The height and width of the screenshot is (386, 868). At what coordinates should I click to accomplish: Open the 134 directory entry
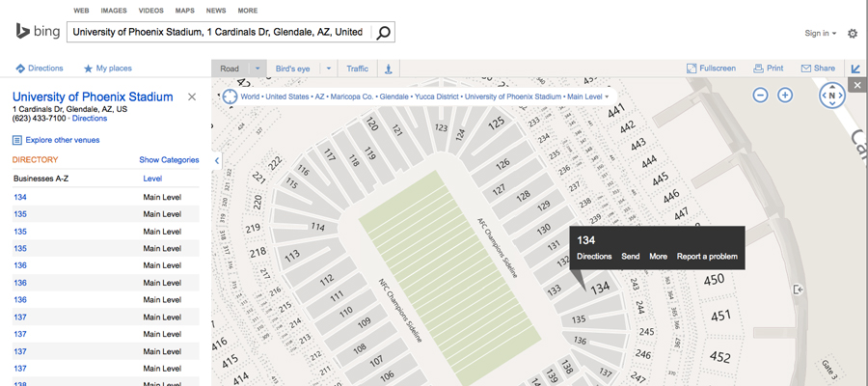[x=20, y=197]
